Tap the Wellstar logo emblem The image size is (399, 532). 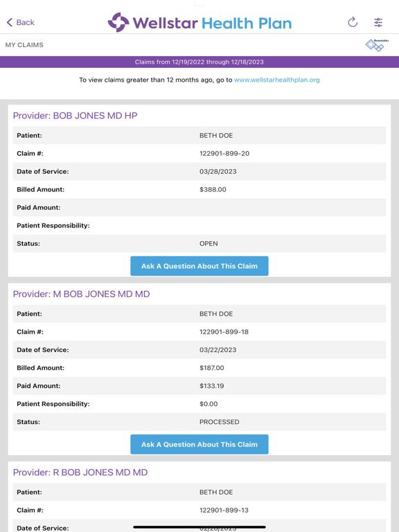click(x=118, y=22)
